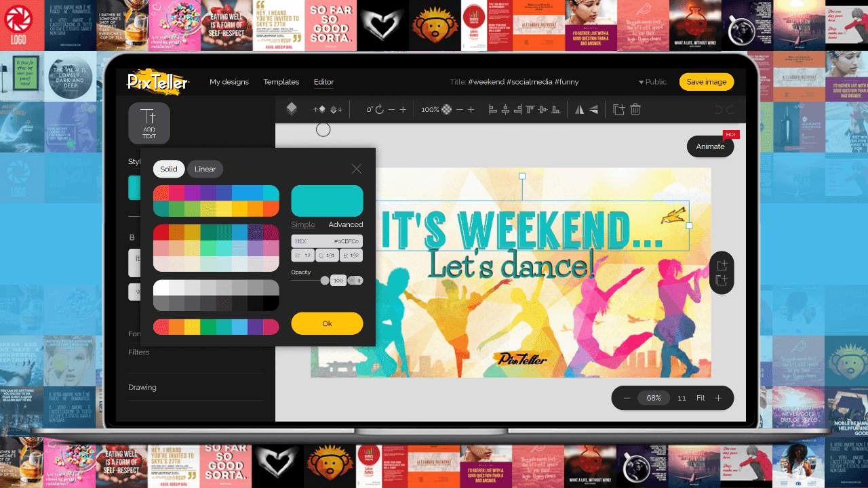Send the selected layer backward
This screenshot has height=488, width=868.
pyautogui.click(x=336, y=109)
